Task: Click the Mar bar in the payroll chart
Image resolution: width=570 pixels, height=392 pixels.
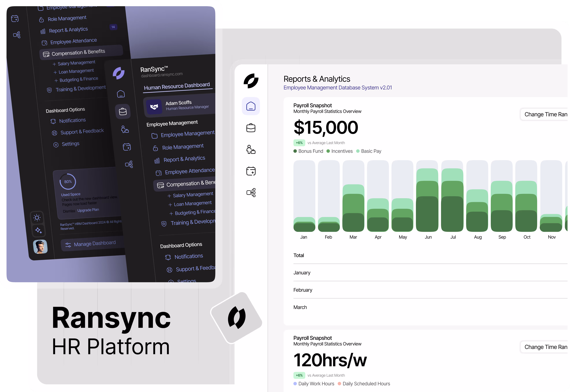Action: (353, 196)
